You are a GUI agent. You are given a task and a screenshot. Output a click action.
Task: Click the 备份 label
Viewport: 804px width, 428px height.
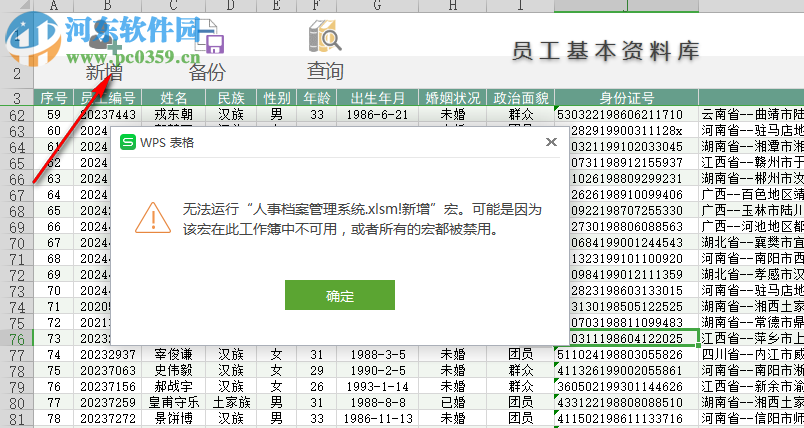[x=207, y=72]
